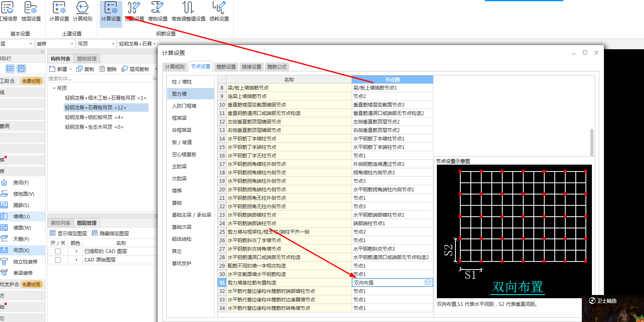Click the 卫士精选 popup icon
This screenshot has height=322, width=644.
point(592,301)
